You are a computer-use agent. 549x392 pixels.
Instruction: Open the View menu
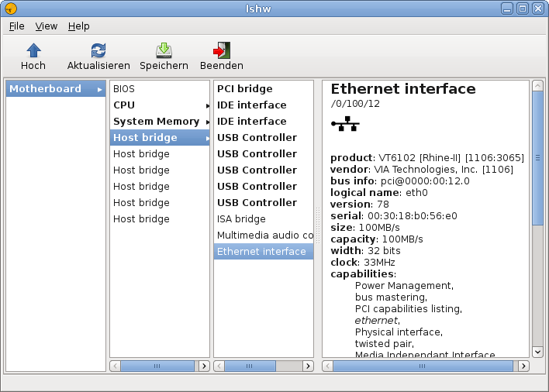click(47, 26)
